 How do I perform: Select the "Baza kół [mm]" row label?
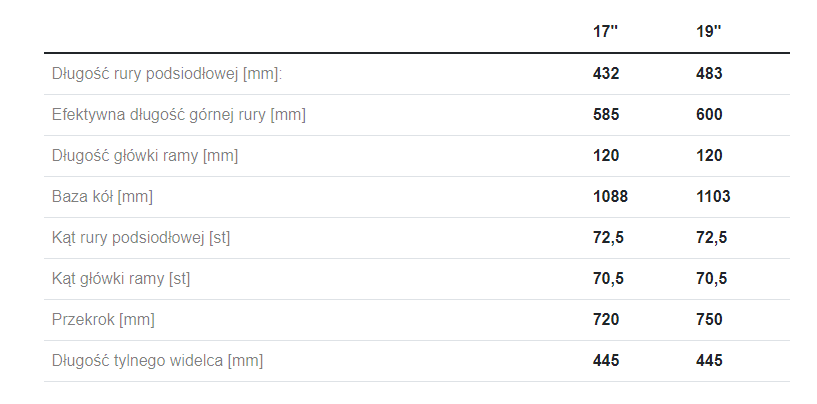(102, 196)
